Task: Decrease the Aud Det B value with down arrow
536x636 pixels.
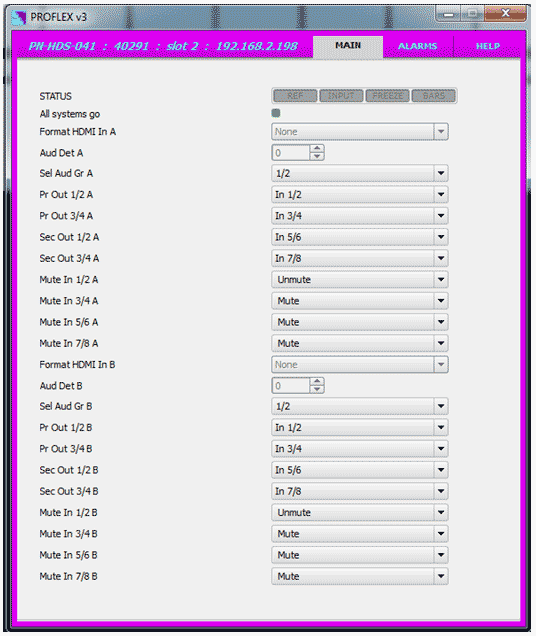Action: [x=317, y=389]
